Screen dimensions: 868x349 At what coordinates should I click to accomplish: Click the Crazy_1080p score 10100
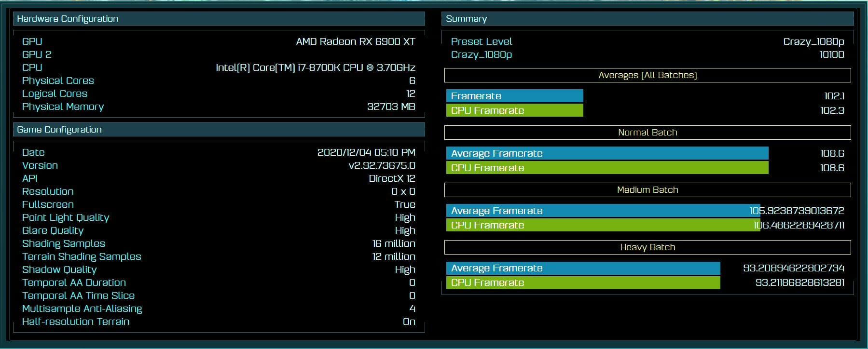tap(832, 54)
